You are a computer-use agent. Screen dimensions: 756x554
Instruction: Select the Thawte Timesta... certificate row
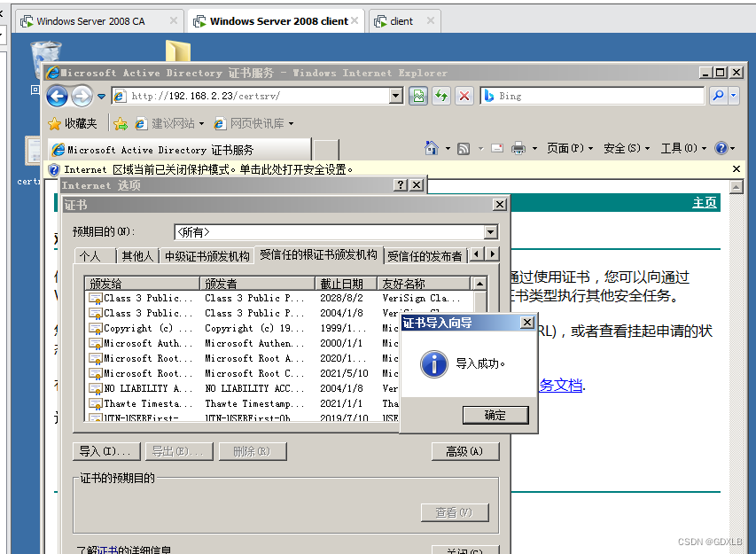pyautogui.click(x=243, y=403)
